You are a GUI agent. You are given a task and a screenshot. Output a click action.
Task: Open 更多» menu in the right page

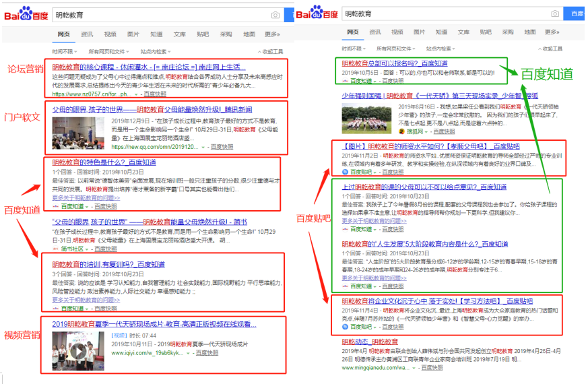pyautogui.click(x=552, y=32)
